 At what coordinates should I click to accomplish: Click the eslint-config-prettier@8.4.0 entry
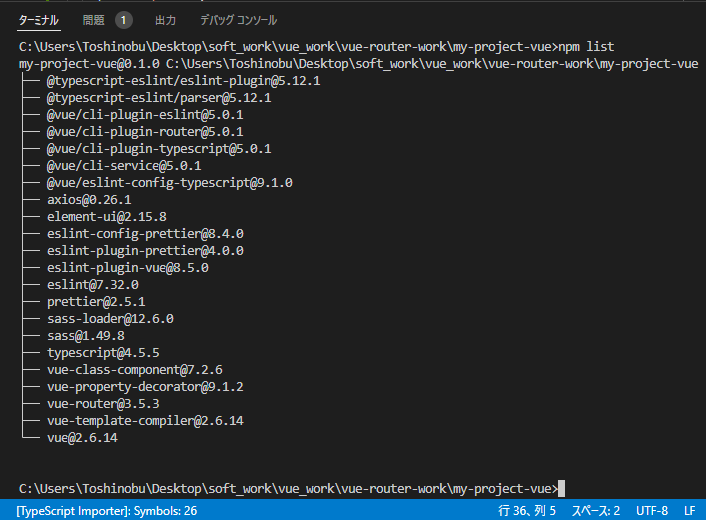point(145,234)
